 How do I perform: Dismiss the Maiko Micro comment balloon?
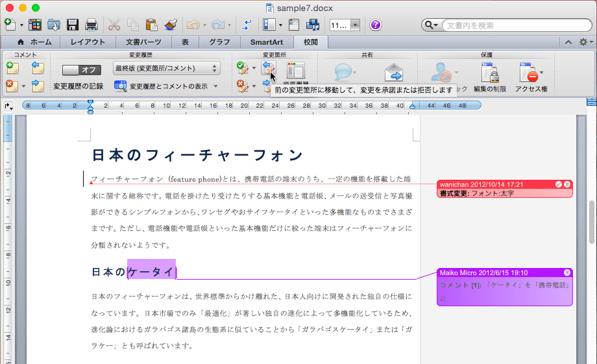click(567, 273)
